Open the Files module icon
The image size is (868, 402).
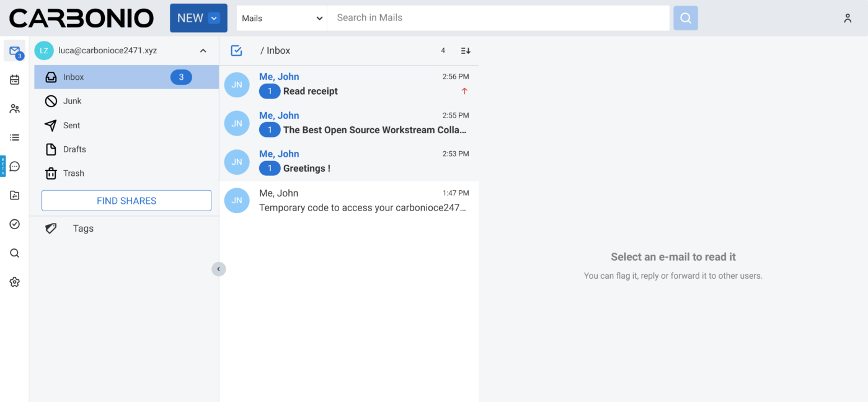tap(15, 196)
